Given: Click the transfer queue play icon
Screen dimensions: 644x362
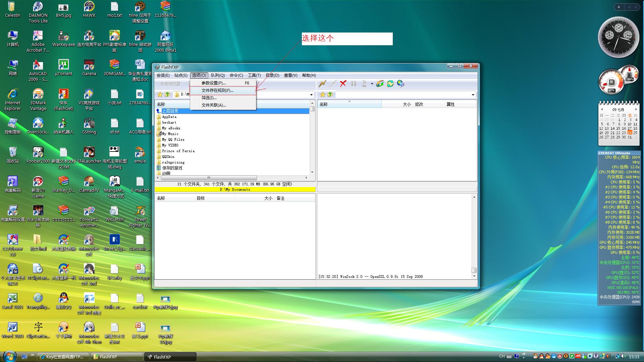Looking at the screenshot, I should (x=364, y=83).
